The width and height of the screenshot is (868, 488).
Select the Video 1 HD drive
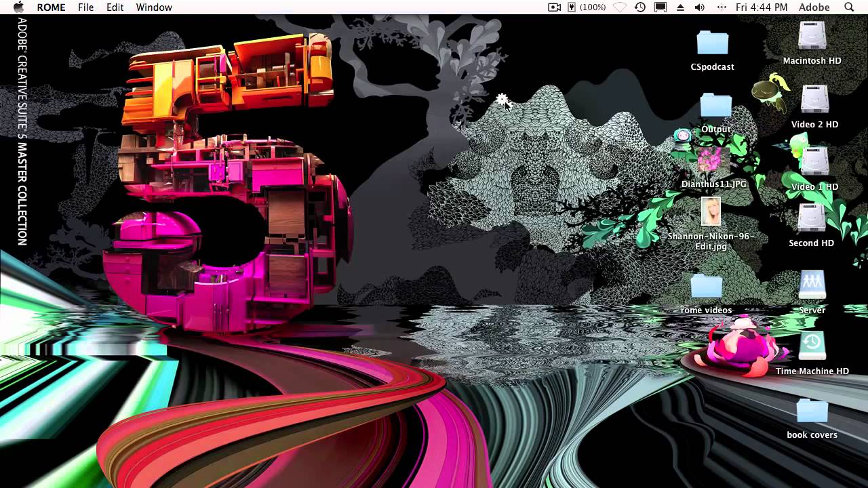(x=814, y=163)
